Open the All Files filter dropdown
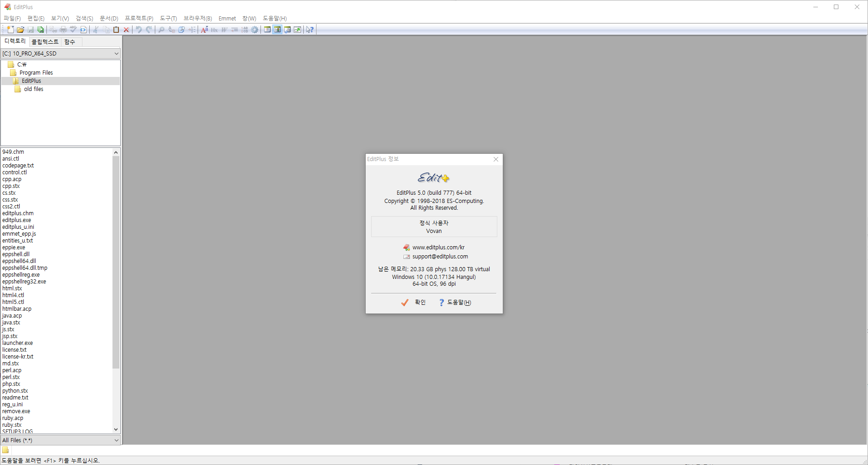Image resolution: width=868 pixels, height=465 pixels. click(x=116, y=440)
